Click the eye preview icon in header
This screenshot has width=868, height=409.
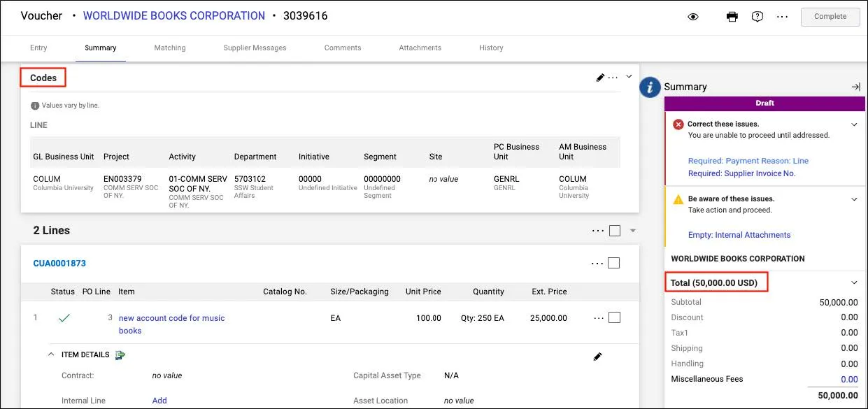693,17
